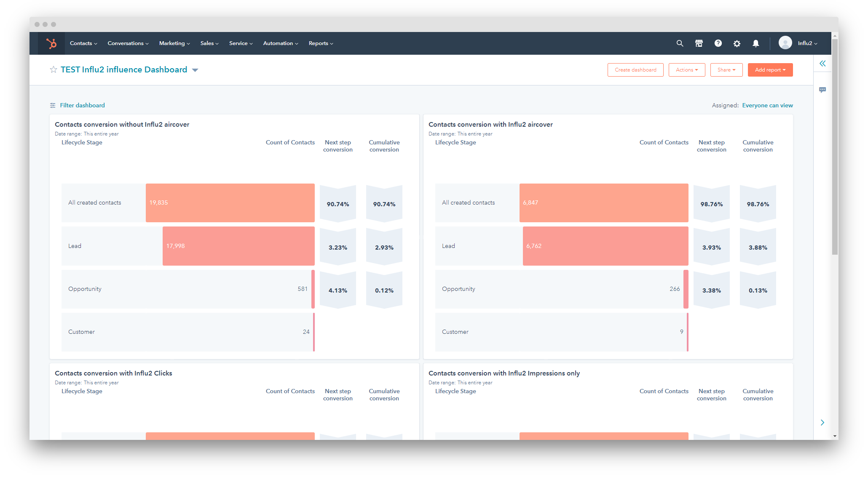
Task: Open the App Marketplace icon
Action: point(699,43)
